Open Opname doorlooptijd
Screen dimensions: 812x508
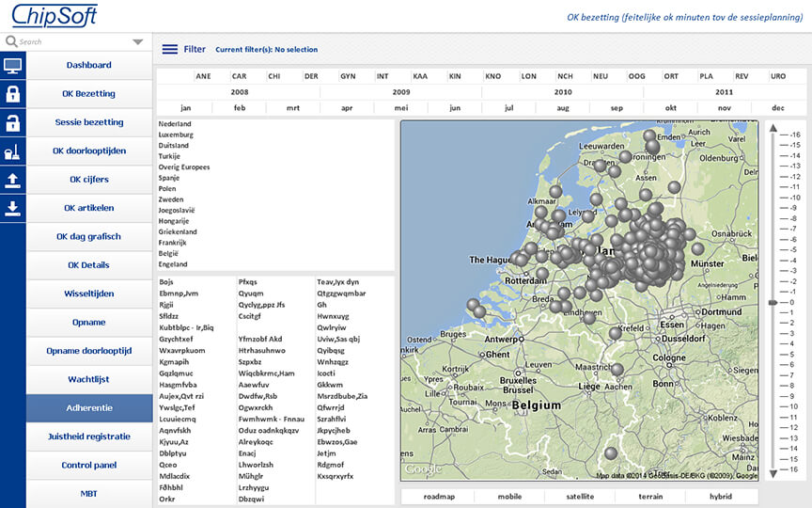click(89, 350)
